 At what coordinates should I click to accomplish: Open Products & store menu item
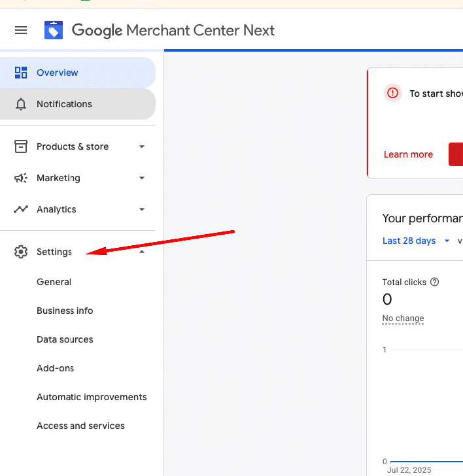point(78,146)
